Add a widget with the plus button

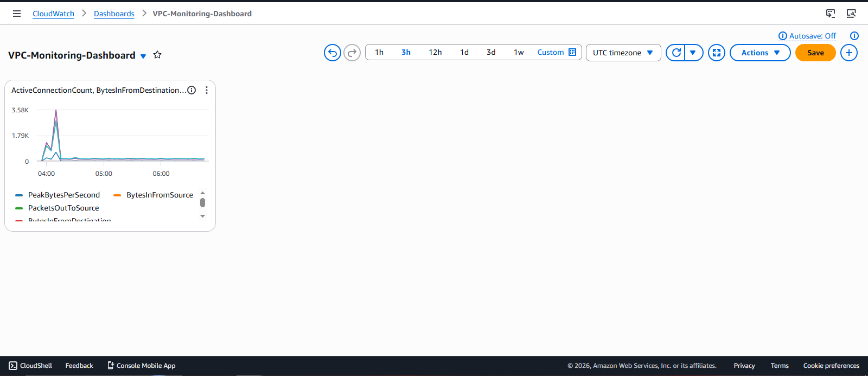coord(849,53)
